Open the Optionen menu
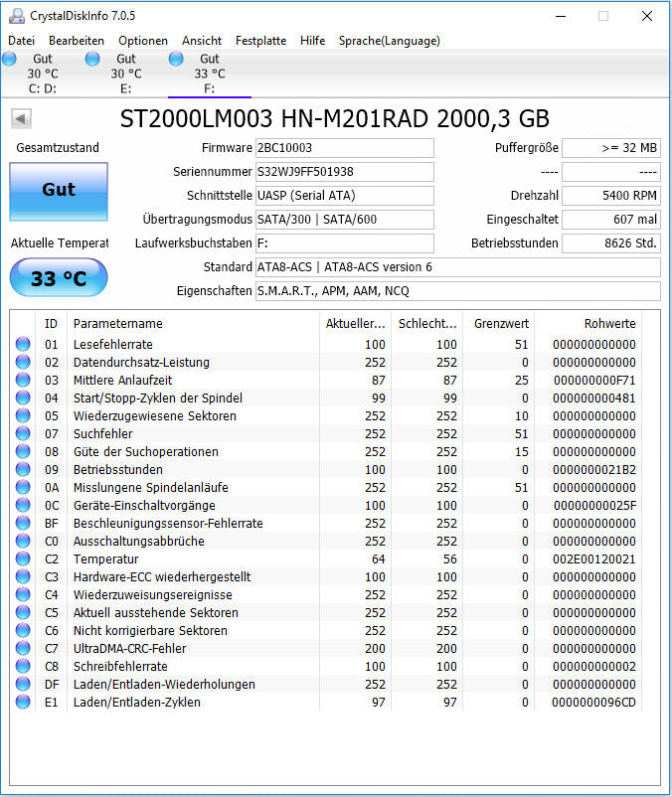Viewport: 672px width, 797px height. click(x=143, y=41)
